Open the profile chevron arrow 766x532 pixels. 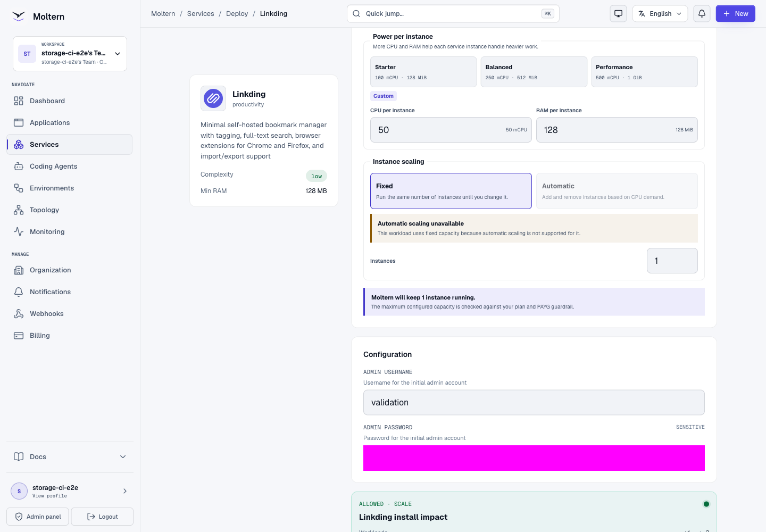[125, 491]
